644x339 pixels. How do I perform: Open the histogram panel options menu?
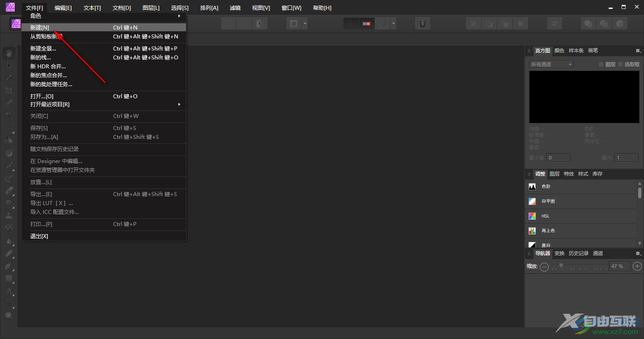(x=638, y=50)
